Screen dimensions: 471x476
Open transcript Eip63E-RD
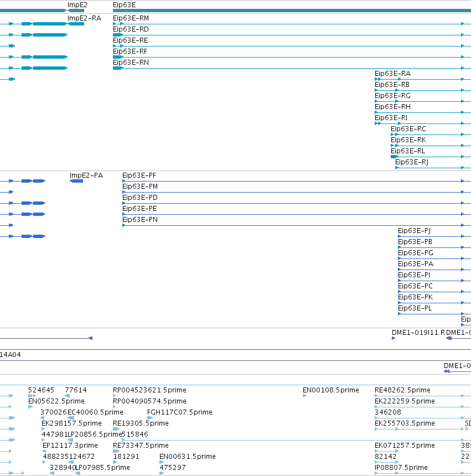pos(131,29)
